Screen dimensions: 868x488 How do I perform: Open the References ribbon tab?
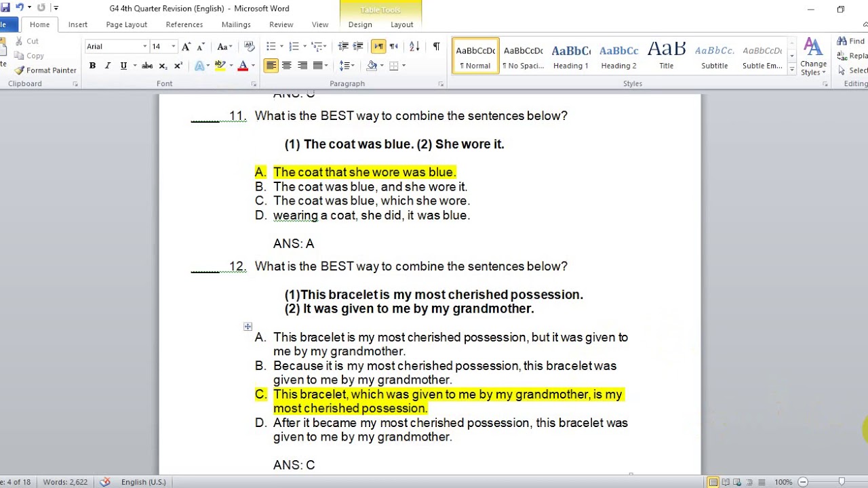[184, 24]
